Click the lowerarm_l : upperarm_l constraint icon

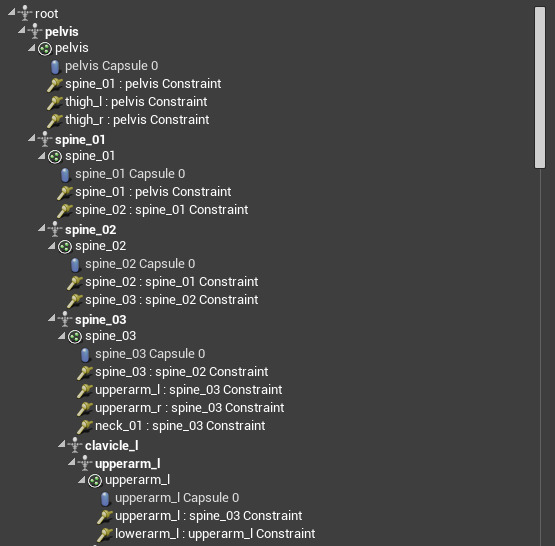105,534
